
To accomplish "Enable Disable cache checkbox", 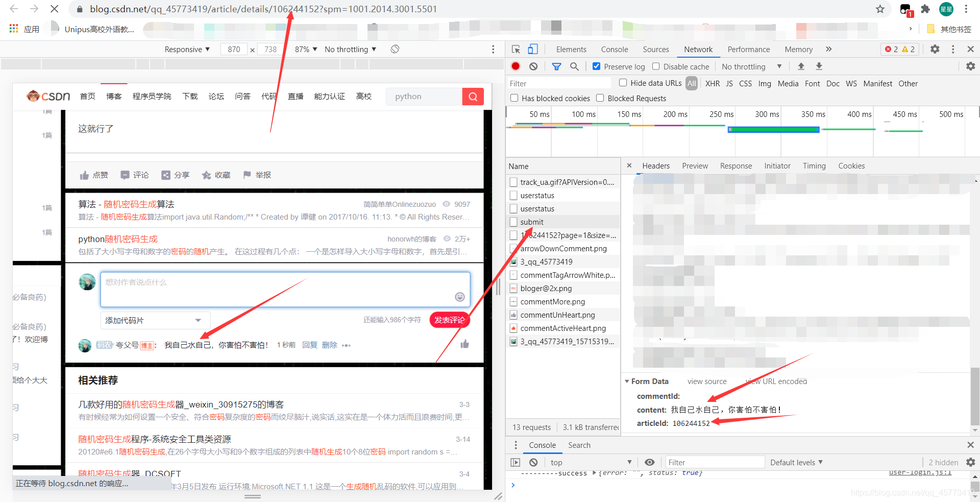I will tap(656, 66).
